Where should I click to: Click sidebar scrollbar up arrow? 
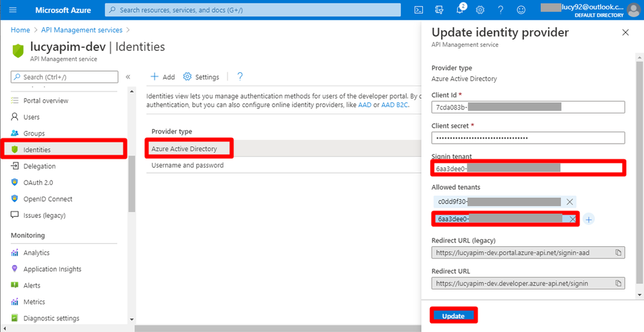coord(132,91)
